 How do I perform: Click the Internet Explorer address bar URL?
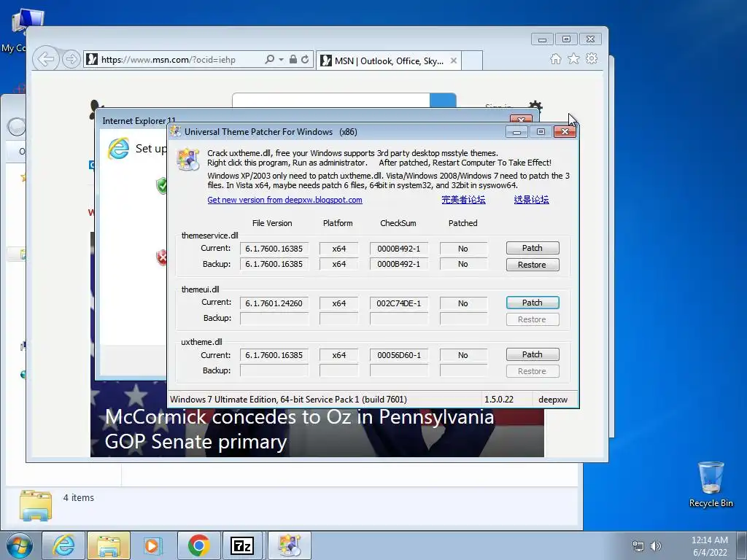point(169,60)
